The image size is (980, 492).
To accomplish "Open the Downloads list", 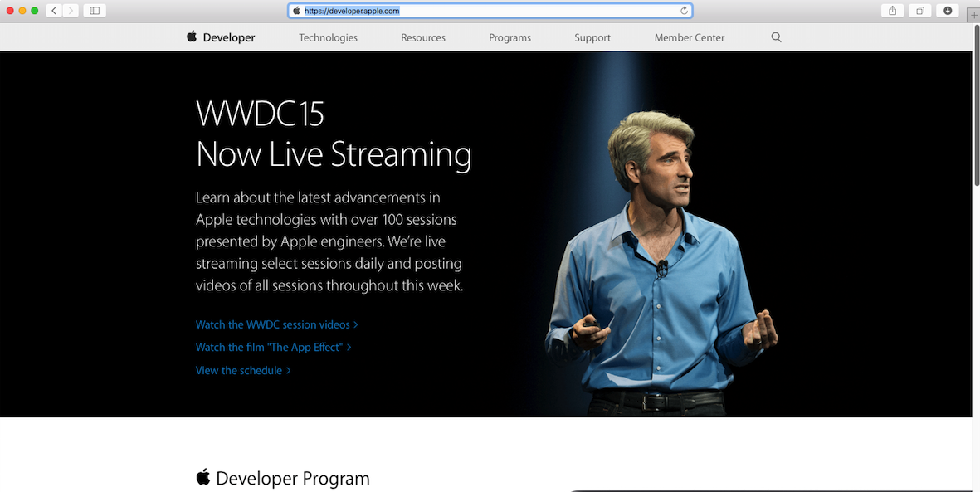I will (x=948, y=11).
